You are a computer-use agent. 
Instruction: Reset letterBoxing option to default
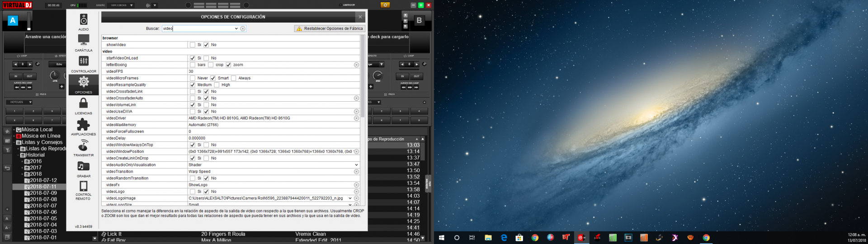356,65
